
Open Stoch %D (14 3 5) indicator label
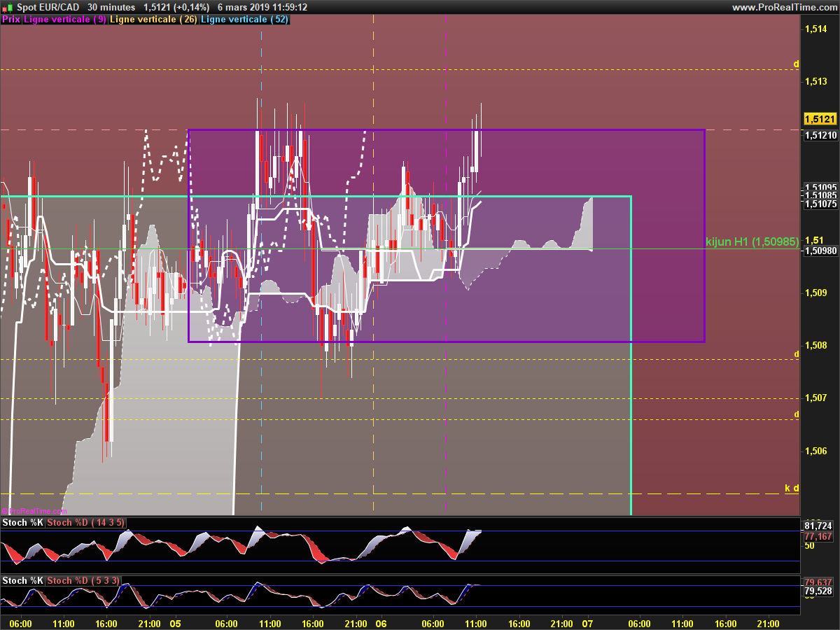[85, 522]
